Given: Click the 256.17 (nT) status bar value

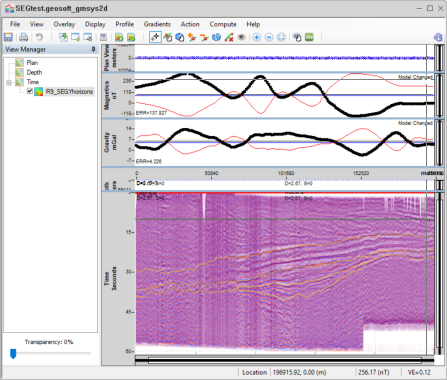Looking at the screenshot, I should pyautogui.click(x=374, y=372).
